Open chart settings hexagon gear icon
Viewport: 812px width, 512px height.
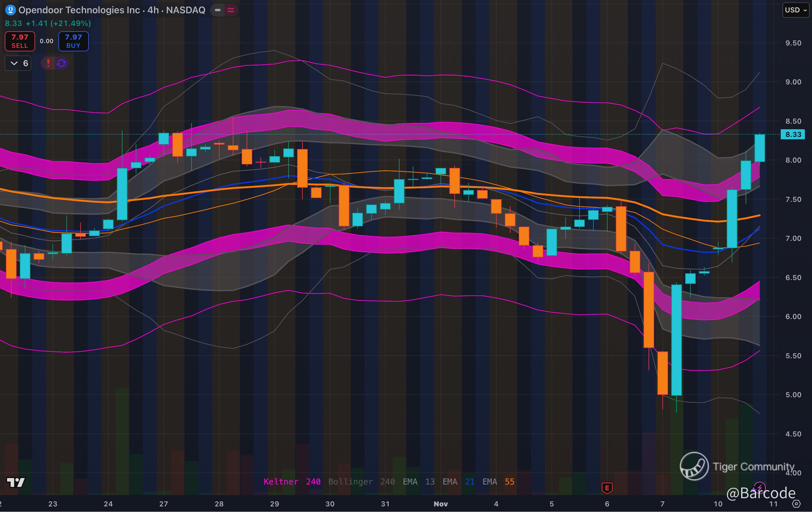[x=796, y=504]
